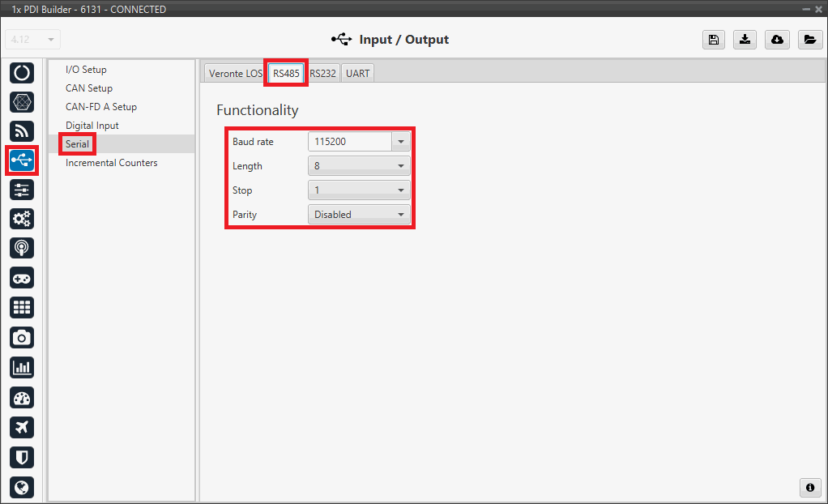Switch to the Veronte LOS tab
This screenshot has height=504, width=828.
click(x=236, y=74)
